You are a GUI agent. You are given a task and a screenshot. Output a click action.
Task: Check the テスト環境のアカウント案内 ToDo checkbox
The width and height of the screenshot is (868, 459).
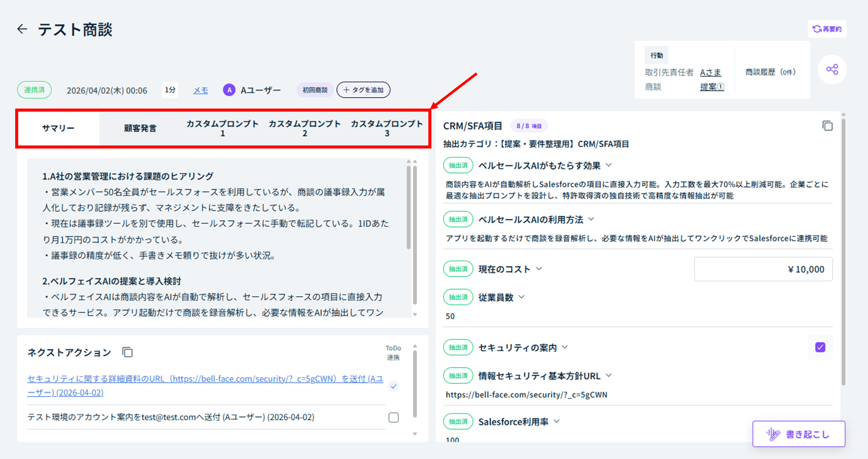(x=393, y=417)
